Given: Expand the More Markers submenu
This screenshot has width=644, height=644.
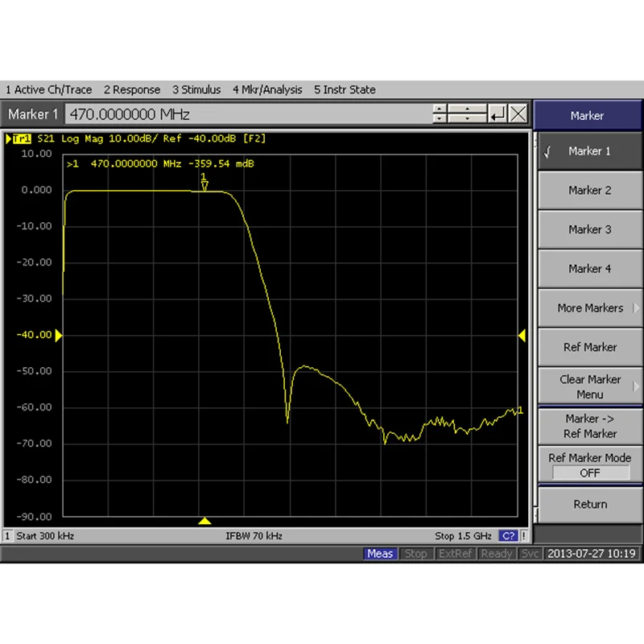Looking at the screenshot, I should [590, 308].
